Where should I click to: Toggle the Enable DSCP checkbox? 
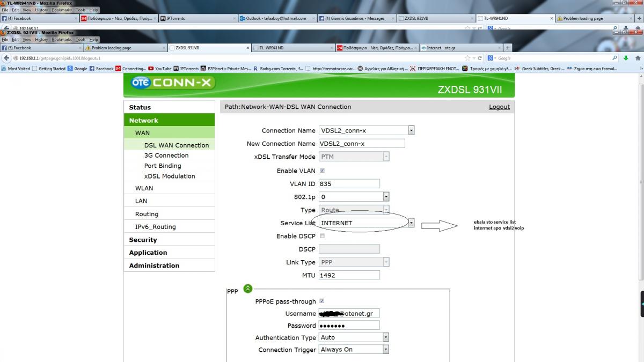[322, 236]
